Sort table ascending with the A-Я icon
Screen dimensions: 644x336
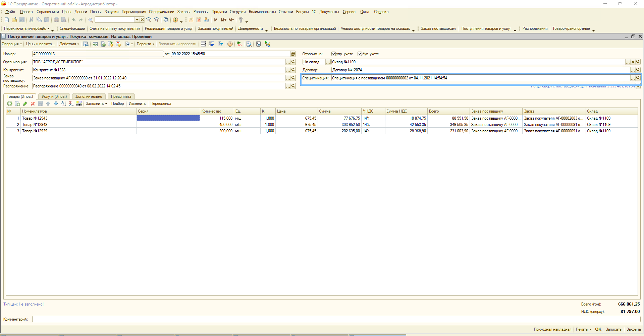(63, 104)
